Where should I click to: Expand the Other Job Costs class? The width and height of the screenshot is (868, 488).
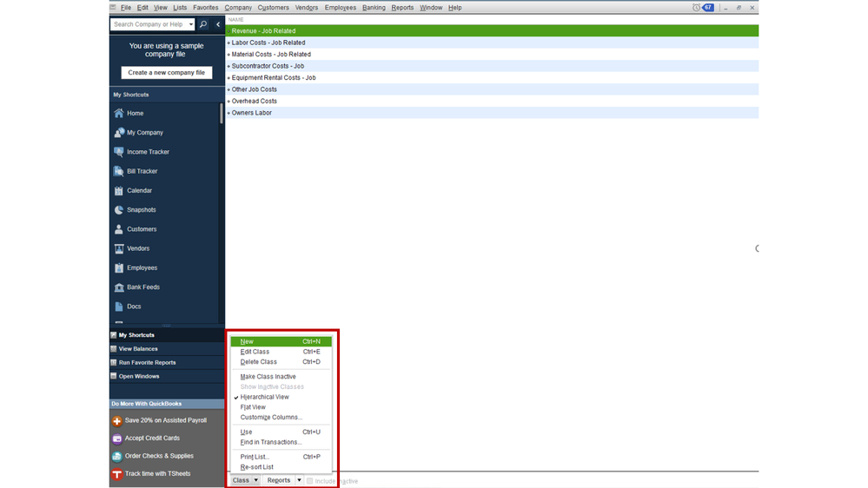point(229,89)
